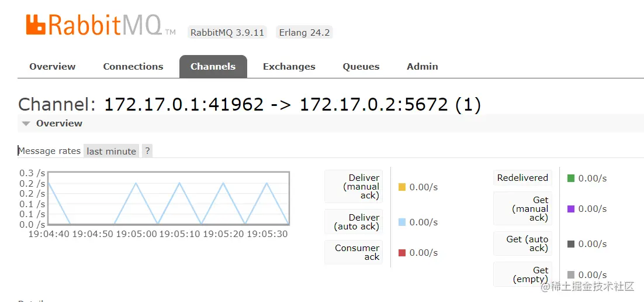Click the Consumer ack label
This screenshot has width=644, height=302.
click(x=354, y=252)
